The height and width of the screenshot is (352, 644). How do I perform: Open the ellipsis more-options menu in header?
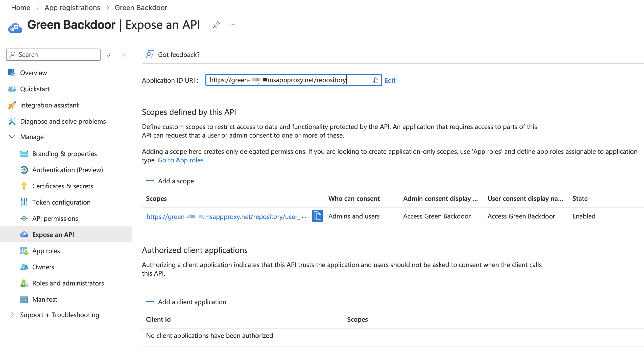click(232, 25)
